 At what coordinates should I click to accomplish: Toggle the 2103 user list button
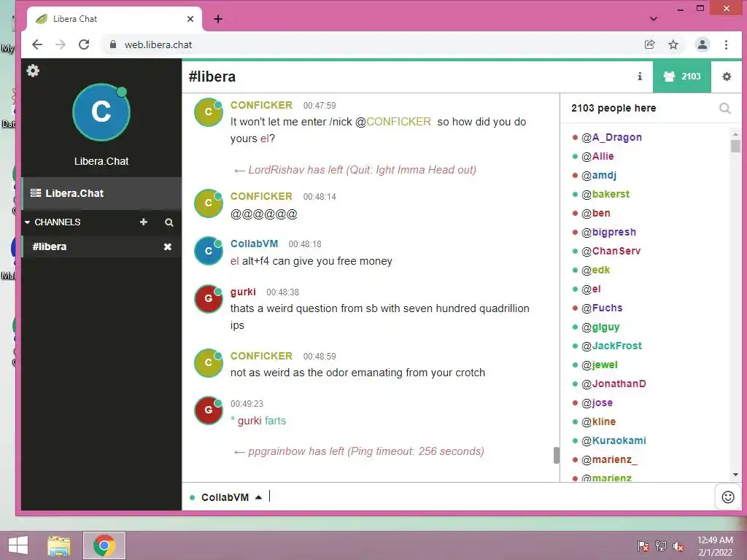pyautogui.click(x=682, y=76)
